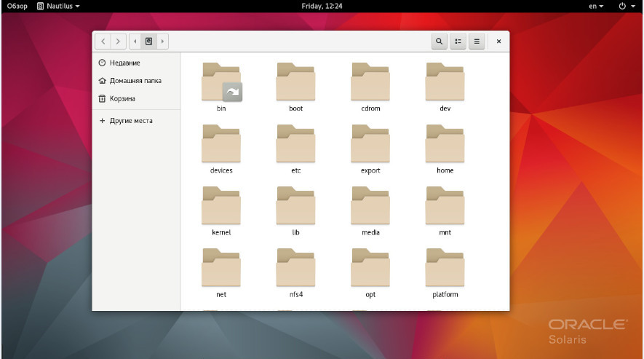
Task: Select the export folder icon
Action: [370, 144]
